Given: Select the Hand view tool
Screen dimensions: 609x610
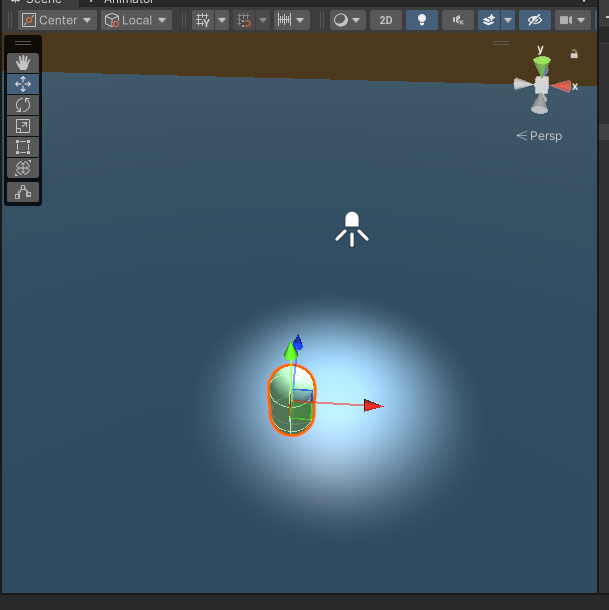Looking at the screenshot, I should (x=23, y=63).
